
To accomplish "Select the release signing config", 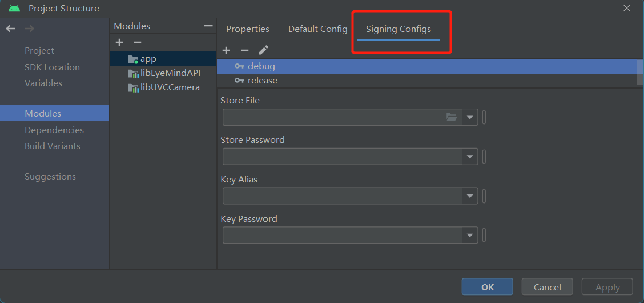I will 262,81.
